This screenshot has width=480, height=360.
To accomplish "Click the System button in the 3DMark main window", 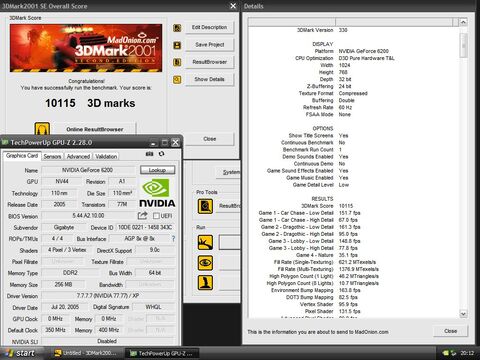I will [x=229, y=172].
